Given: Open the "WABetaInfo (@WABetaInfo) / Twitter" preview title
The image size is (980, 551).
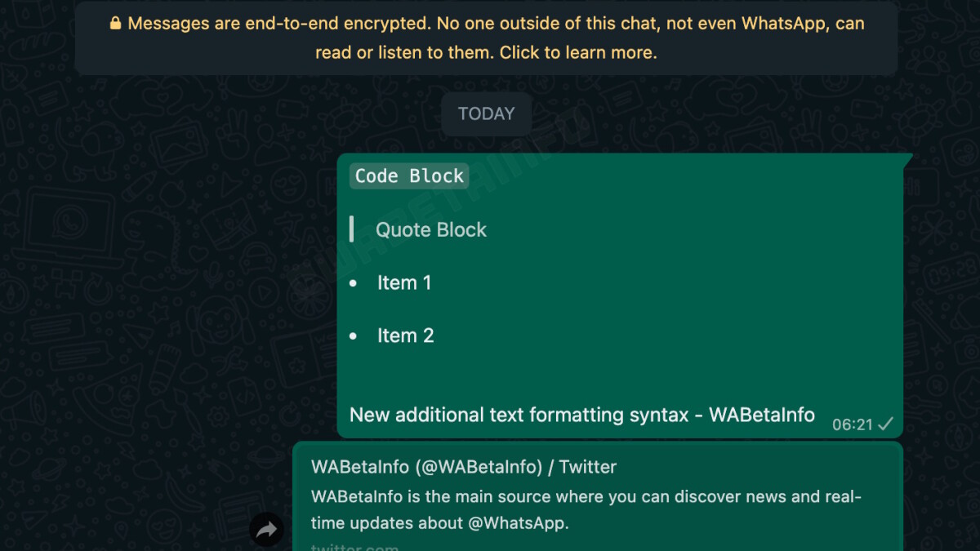Looking at the screenshot, I should coord(464,468).
